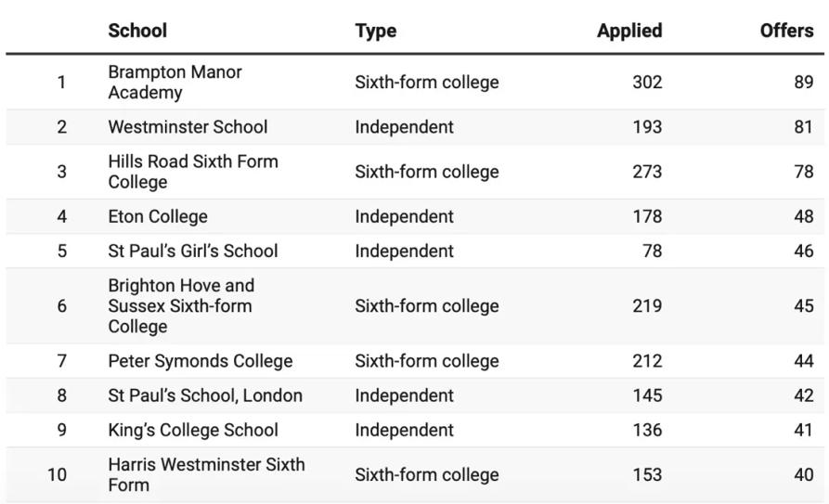Select St Paul's Girl's School entry
The height and width of the screenshot is (504, 829).
coord(192,252)
